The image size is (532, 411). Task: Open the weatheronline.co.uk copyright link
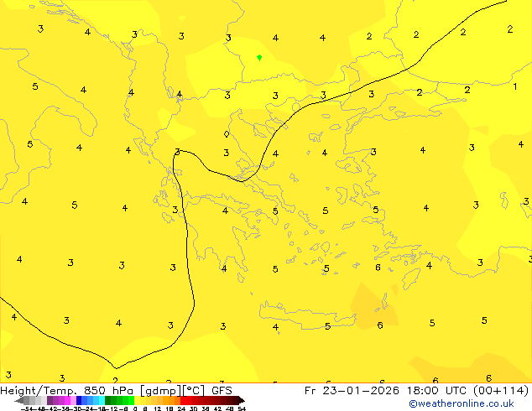click(462, 403)
